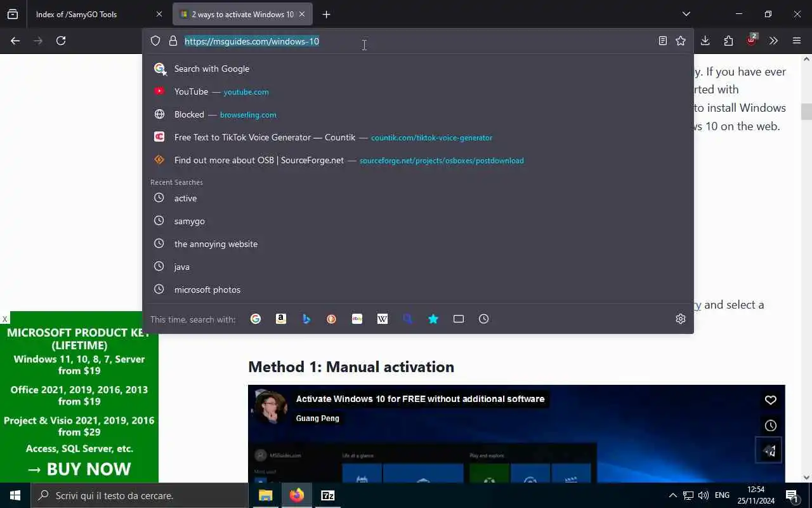Choose Search with Google suggestion
Image resolution: width=812 pixels, height=508 pixels.
click(x=418, y=69)
